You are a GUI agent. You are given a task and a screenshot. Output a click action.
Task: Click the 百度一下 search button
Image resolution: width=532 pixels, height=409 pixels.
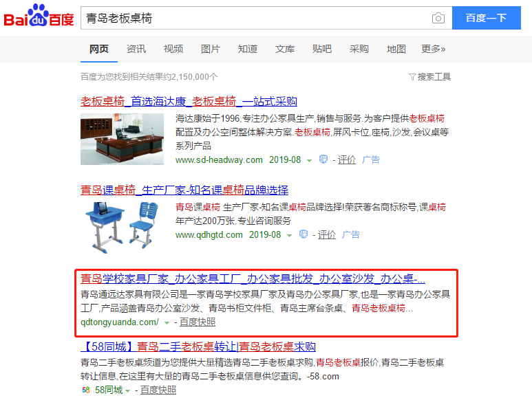[486, 18]
